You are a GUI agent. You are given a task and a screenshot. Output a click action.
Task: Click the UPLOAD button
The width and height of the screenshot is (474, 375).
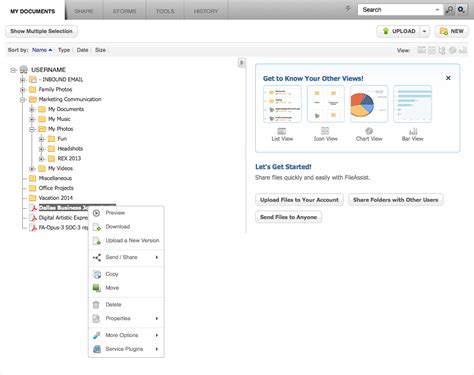coord(399,31)
